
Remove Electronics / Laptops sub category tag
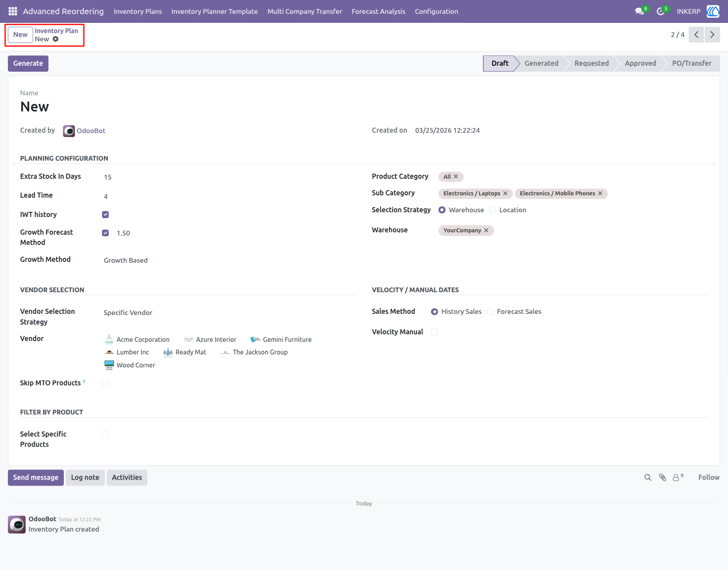click(x=505, y=193)
